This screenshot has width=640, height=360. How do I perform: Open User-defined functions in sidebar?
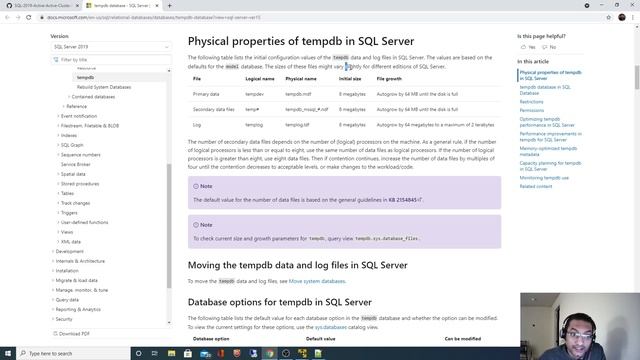(84, 222)
